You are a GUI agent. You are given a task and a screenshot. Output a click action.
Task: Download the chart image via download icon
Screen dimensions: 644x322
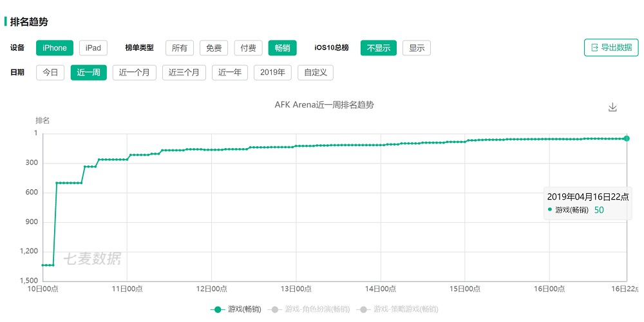pyautogui.click(x=612, y=108)
